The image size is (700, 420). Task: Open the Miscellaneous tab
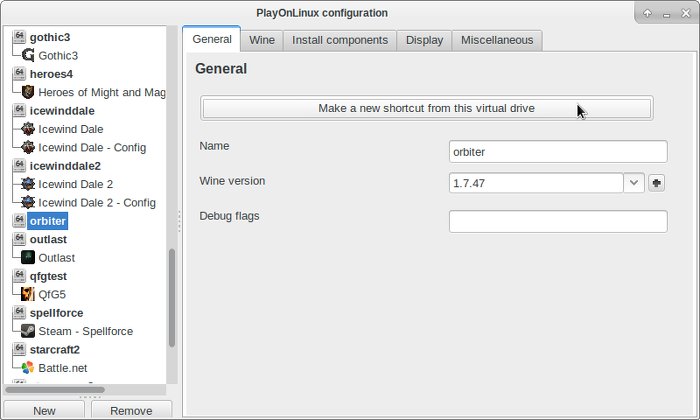(x=497, y=40)
